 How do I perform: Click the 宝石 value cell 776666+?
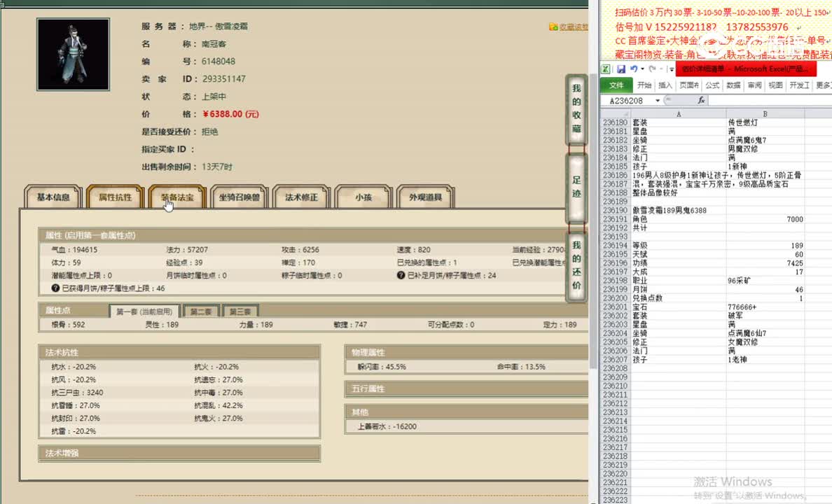coord(765,307)
